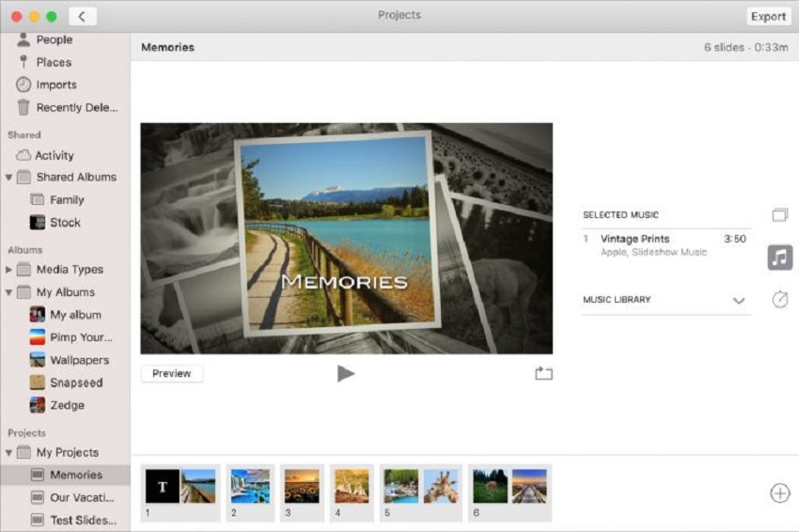The height and width of the screenshot is (532, 799).
Task: Click the Pimp Your album icon
Action: pos(38,336)
